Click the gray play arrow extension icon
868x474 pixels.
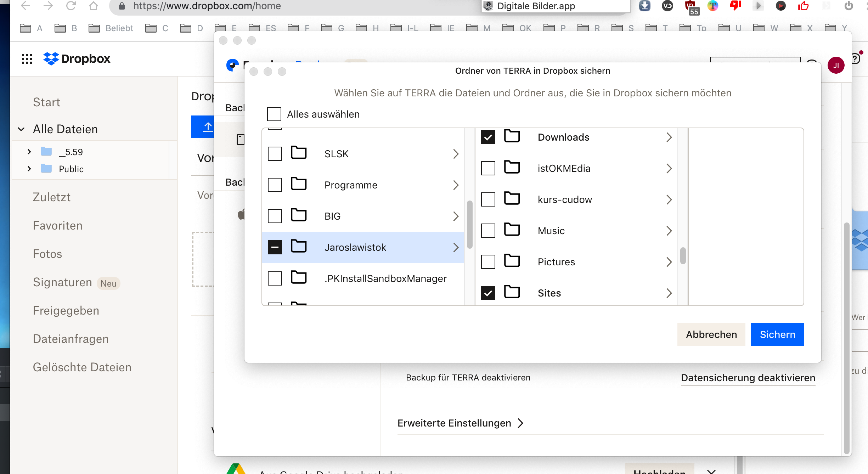pos(758,6)
